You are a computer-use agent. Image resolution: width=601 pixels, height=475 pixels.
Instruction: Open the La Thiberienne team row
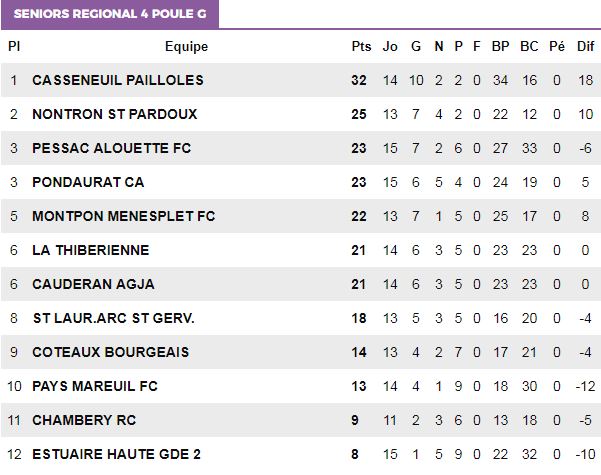tap(301, 250)
